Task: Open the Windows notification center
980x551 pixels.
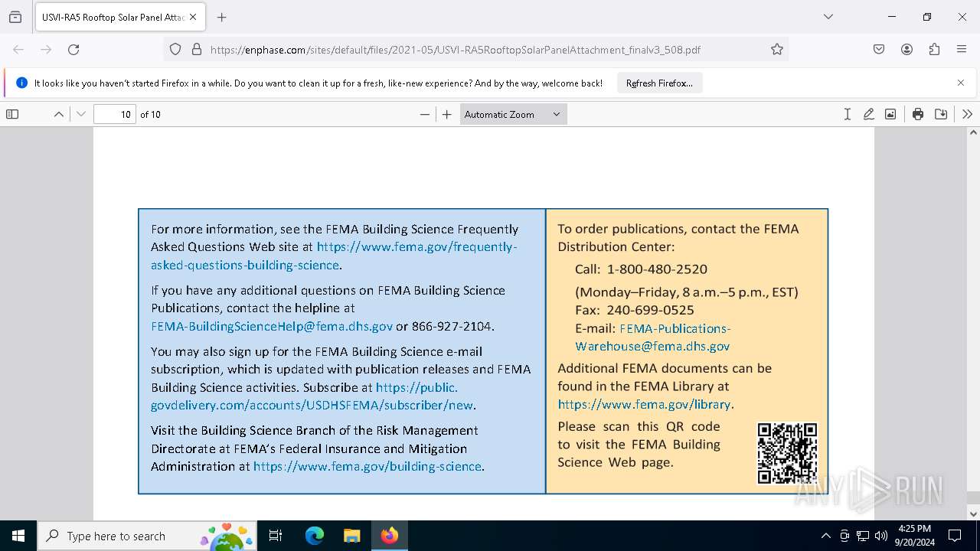Action: 955,536
